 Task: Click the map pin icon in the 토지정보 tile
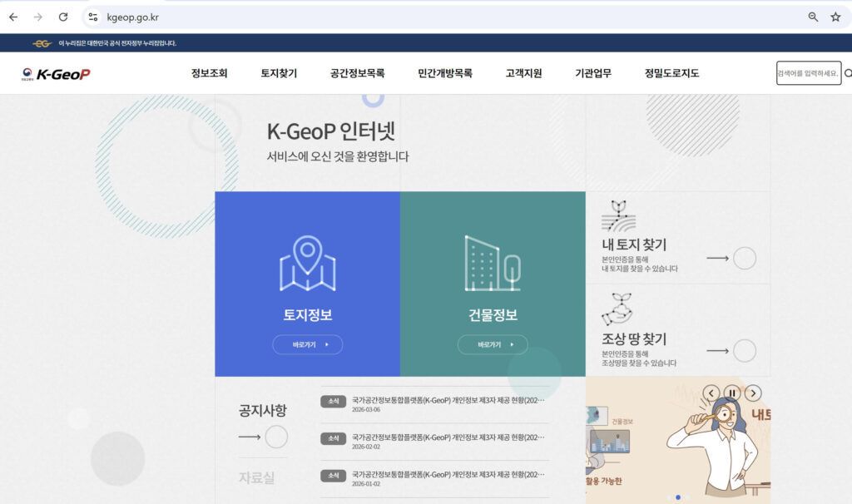tap(308, 263)
